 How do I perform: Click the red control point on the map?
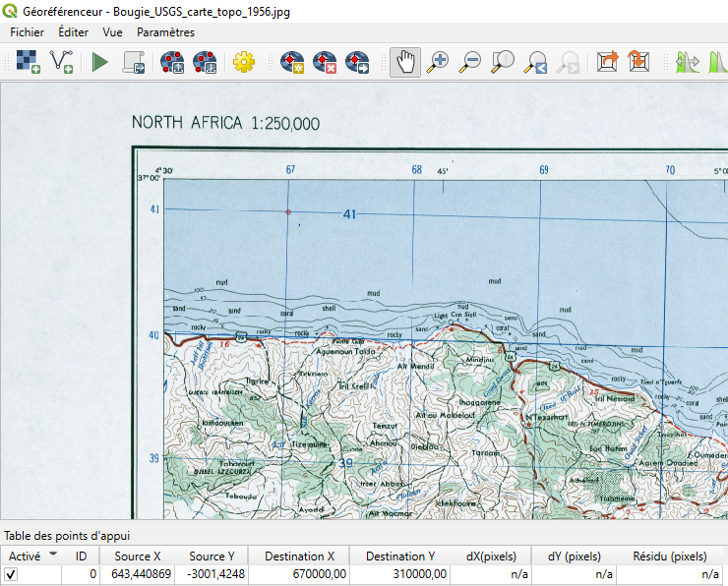click(288, 211)
